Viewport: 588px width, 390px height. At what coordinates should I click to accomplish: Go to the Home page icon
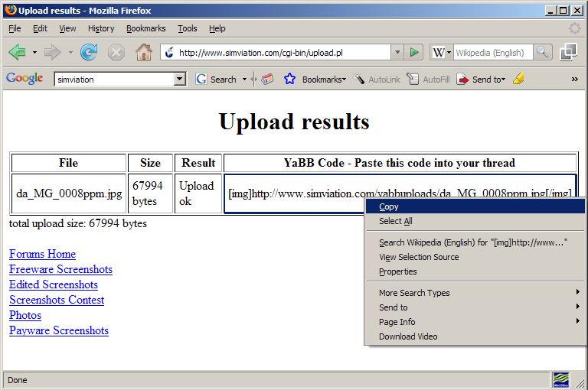(x=143, y=52)
